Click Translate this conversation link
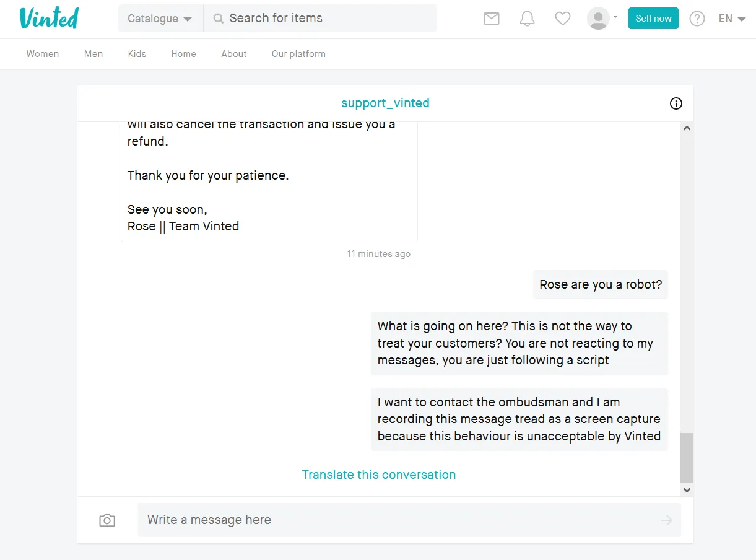This screenshot has height=560, width=756. pos(379,475)
